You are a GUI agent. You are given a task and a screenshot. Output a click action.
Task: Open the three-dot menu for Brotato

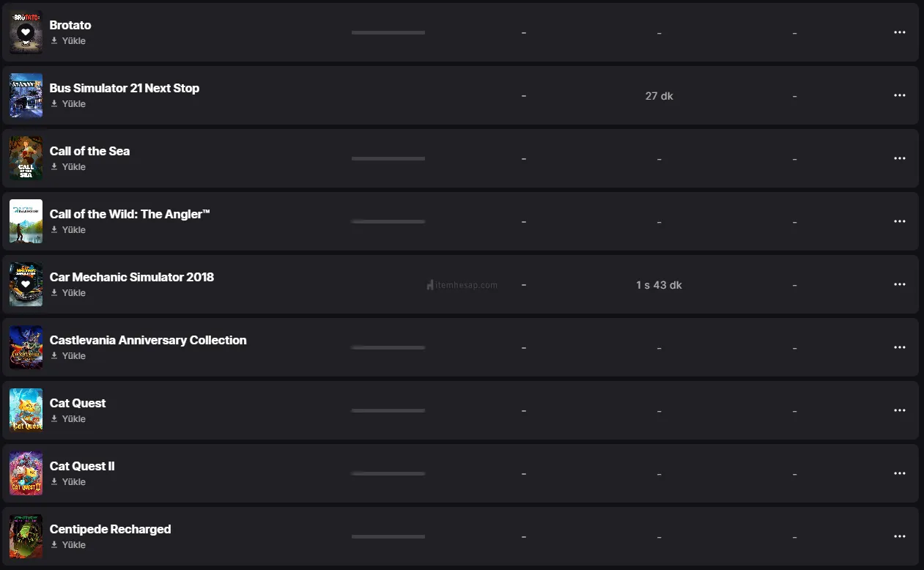coord(900,32)
